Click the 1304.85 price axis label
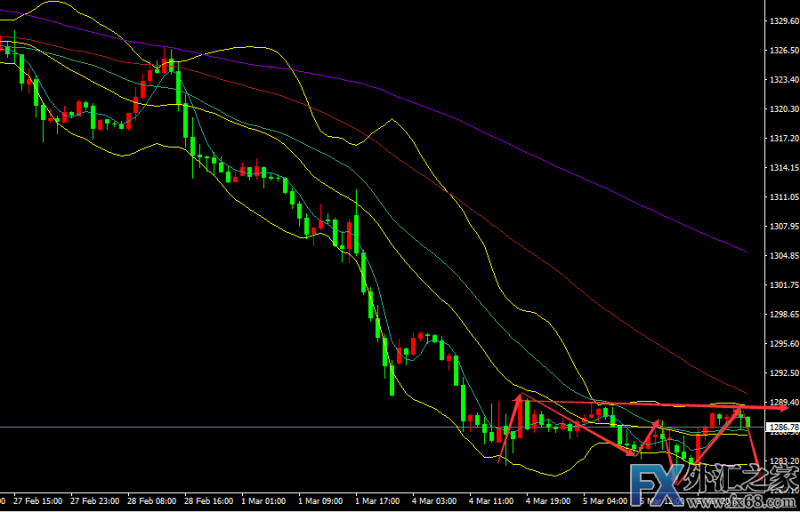The height and width of the screenshot is (512, 800). tap(785, 255)
